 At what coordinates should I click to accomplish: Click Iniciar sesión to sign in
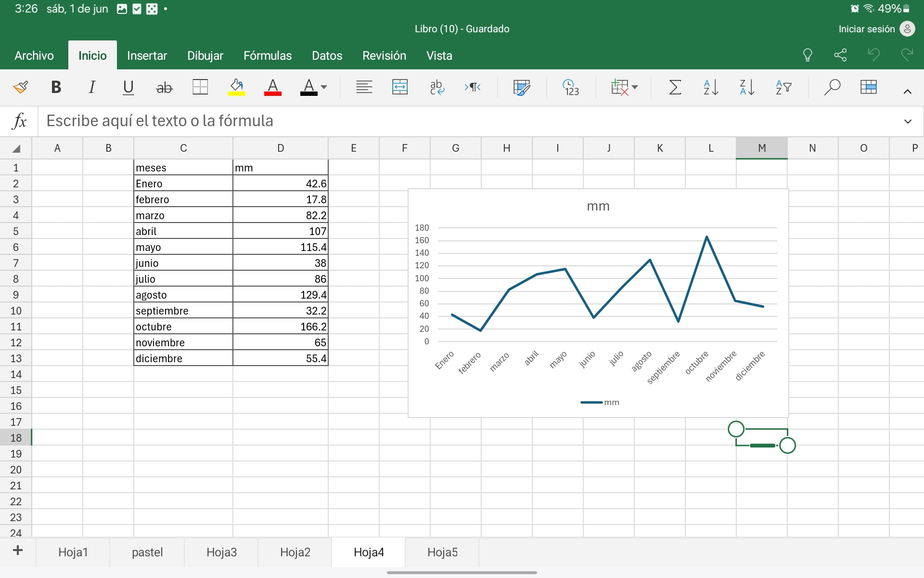click(x=866, y=29)
